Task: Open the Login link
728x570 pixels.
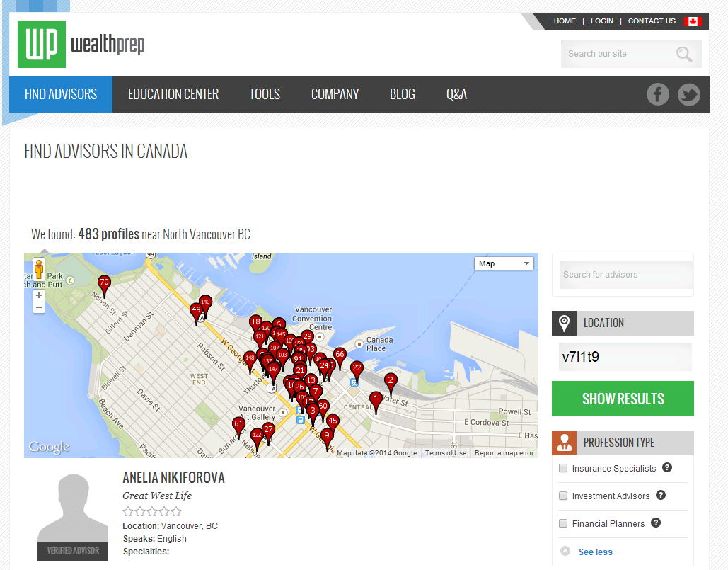Action: [x=602, y=21]
